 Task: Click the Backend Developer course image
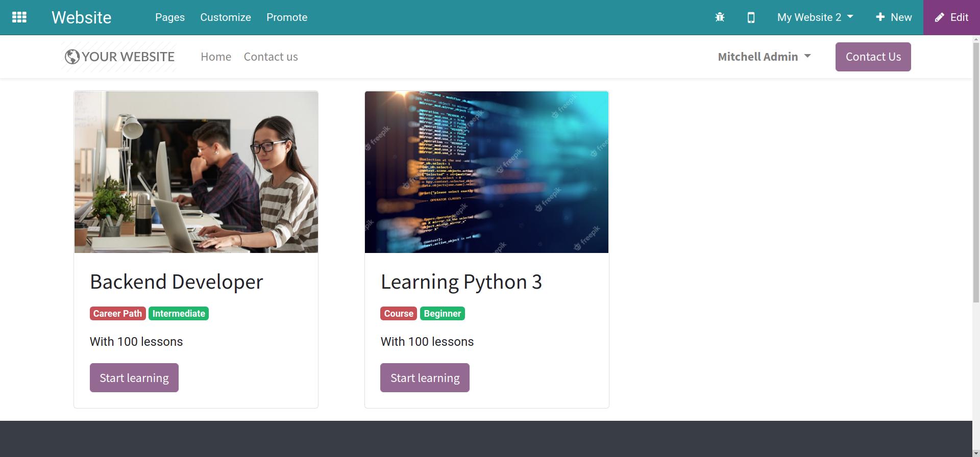click(196, 172)
